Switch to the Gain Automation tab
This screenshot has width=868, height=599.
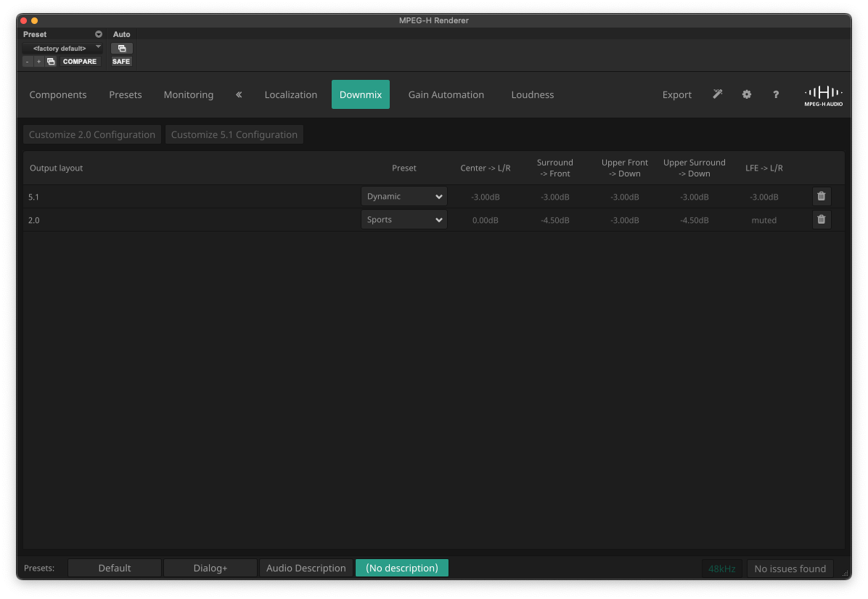pos(446,94)
